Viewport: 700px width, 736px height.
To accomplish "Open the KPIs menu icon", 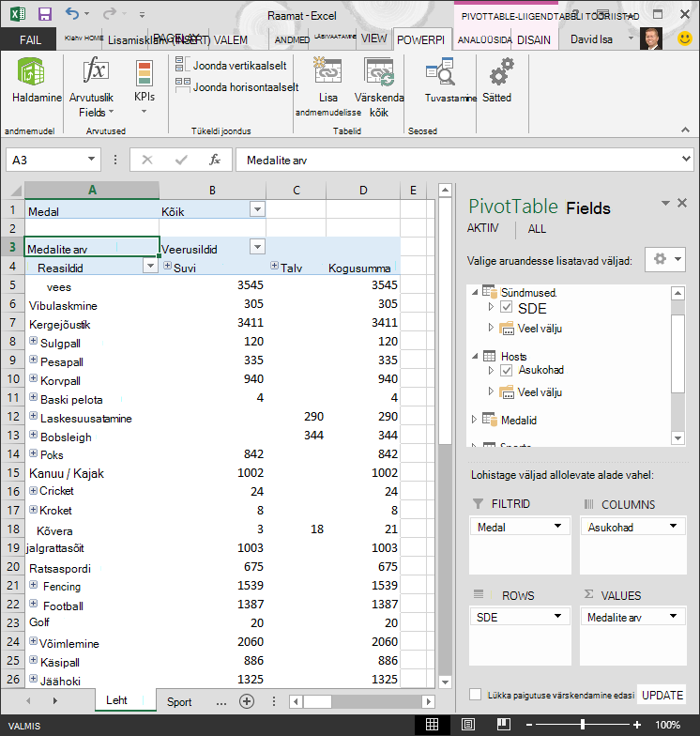I will tap(145, 73).
